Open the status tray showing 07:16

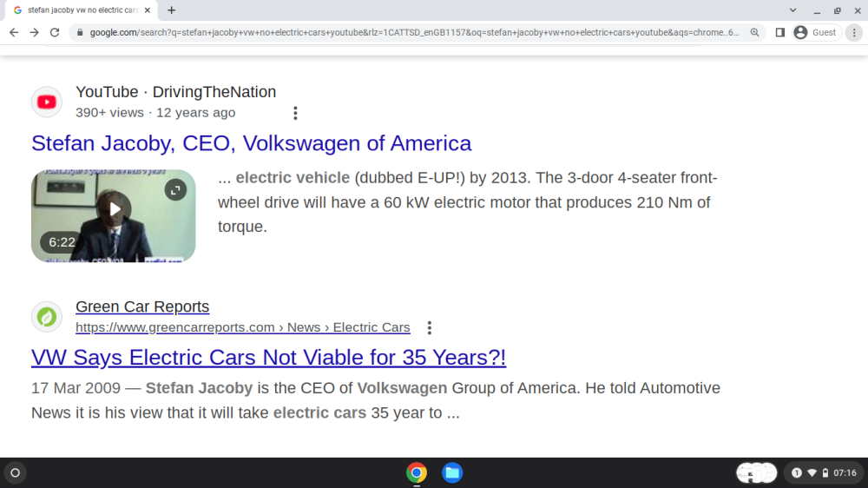pos(825,473)
